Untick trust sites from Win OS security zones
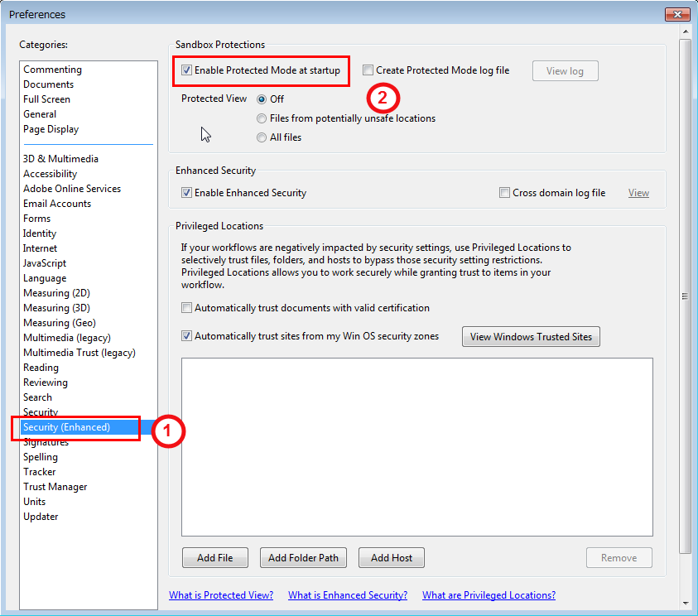Viewport: 698px width, 616px height. pos(187,336)
